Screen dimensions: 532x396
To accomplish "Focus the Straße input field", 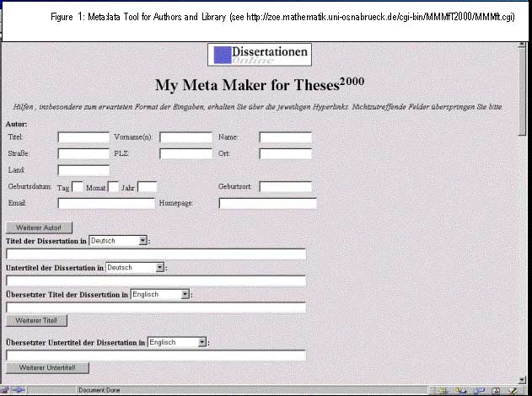I will pos(83,154).
